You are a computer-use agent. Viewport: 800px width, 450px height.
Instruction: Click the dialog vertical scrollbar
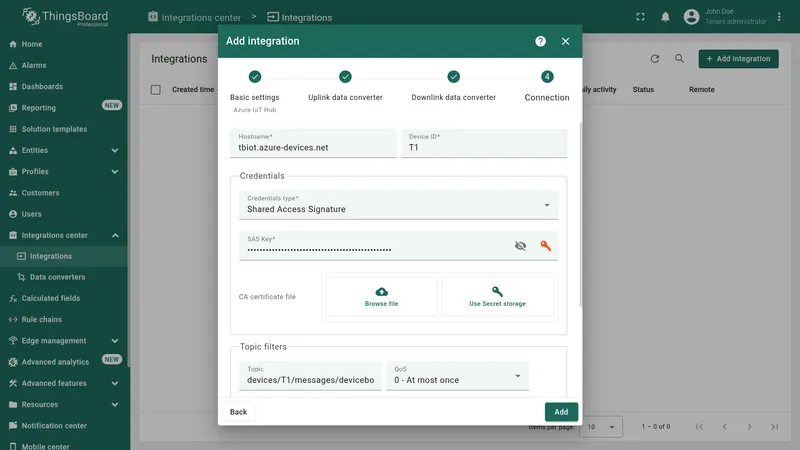(580, 214)
